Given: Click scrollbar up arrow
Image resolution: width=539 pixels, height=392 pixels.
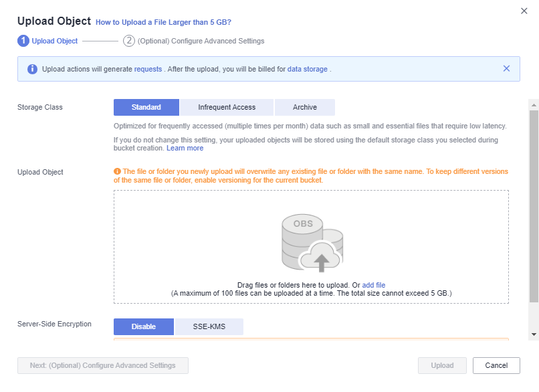Looking at the screenshot, I should [534, 105].
